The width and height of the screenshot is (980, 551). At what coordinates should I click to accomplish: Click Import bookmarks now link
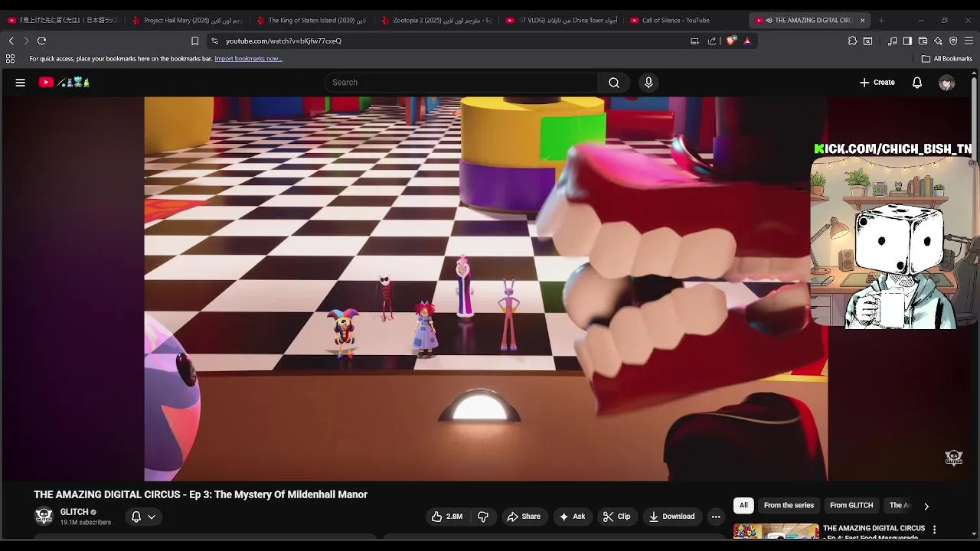(x=248, y=59)
